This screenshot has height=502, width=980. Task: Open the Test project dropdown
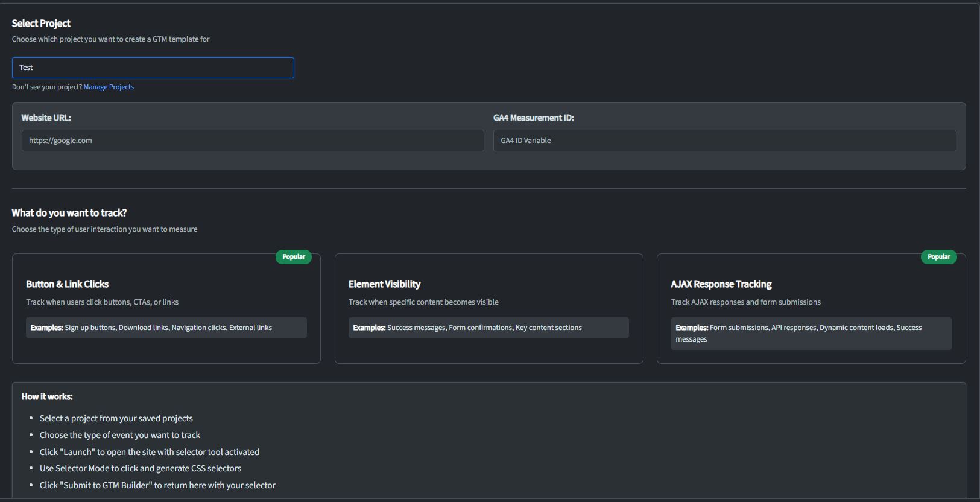tap(153, 68)
